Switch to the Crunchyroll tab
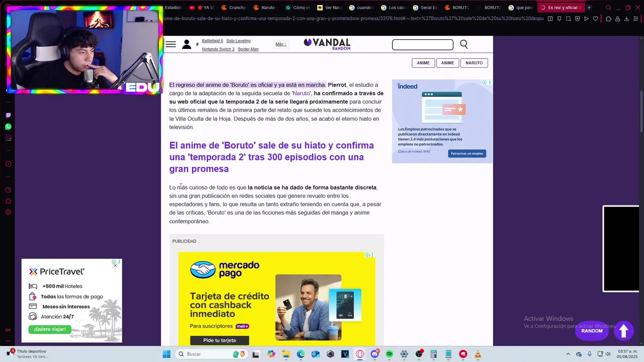 tap(233, 8)
